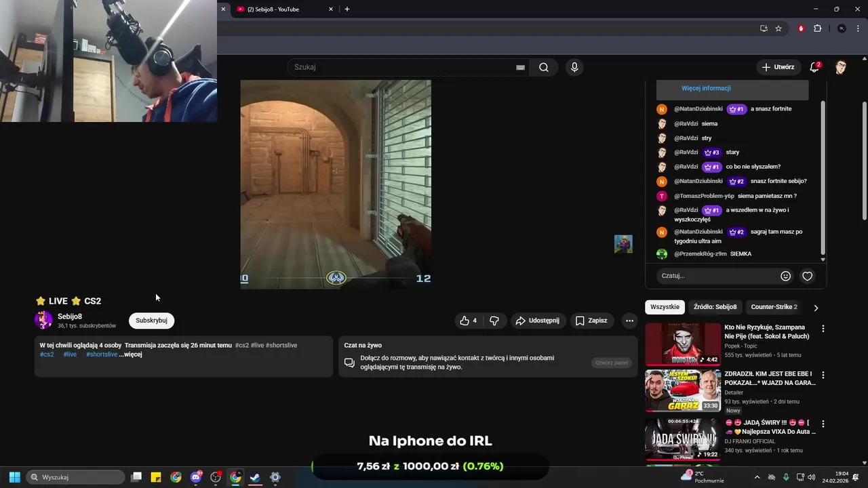
Task: Open Sticky Notes from the taskbar
Action: (156, 477)
